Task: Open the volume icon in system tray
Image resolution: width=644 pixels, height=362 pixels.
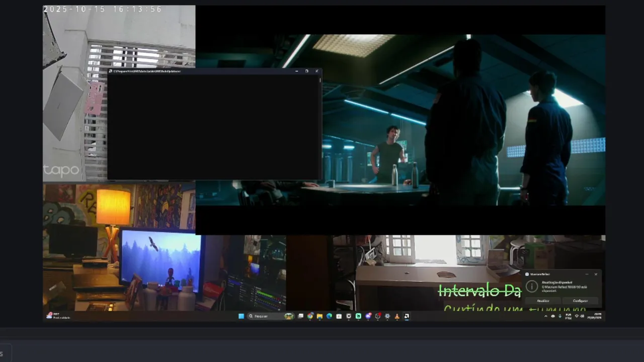Action: [x=582, y=316]
